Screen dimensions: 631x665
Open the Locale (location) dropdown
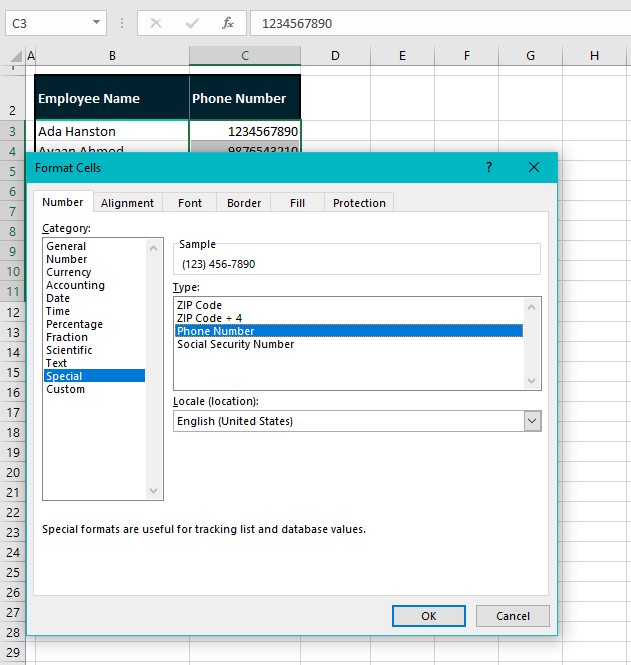tap(533, 421)
